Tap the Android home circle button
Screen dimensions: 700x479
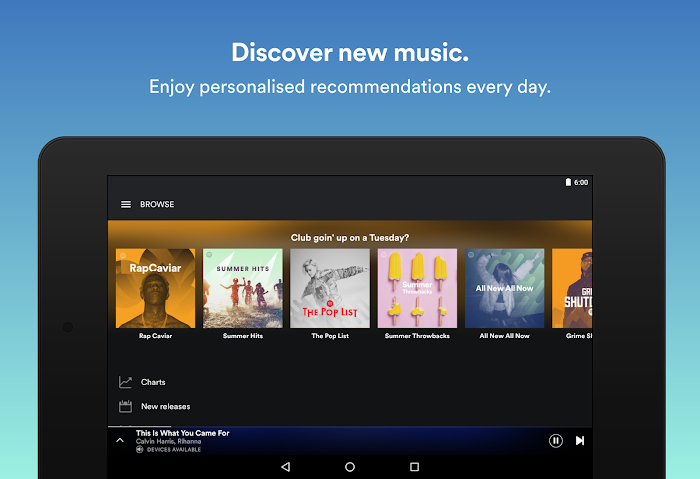[350, 467]
